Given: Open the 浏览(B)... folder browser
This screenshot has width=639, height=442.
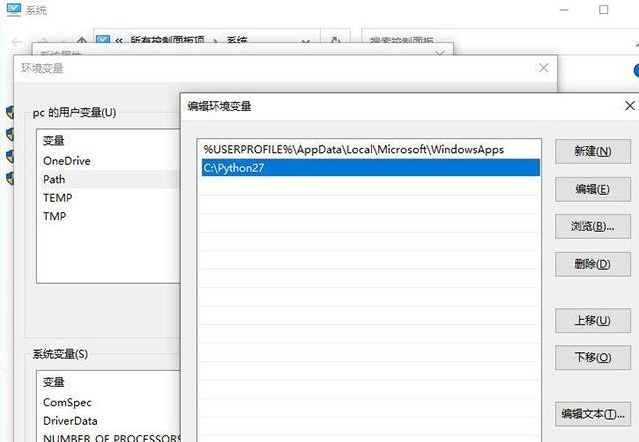Looking at the screenshot, I should tap(592, 226).
